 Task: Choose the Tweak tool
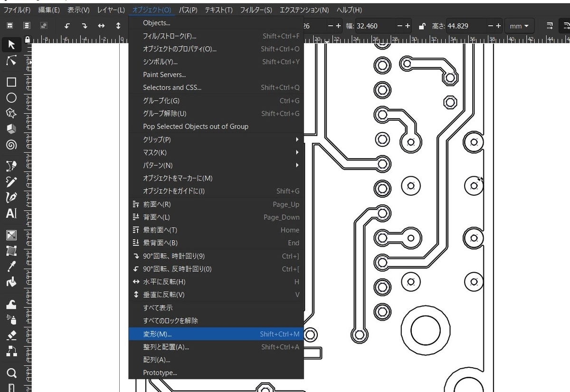point(11,304)
